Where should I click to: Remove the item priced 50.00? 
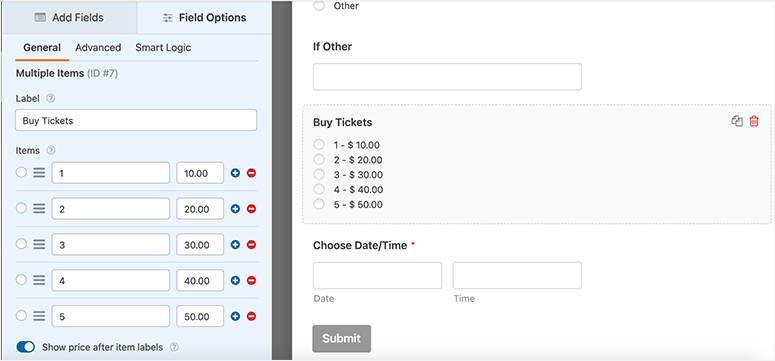coord(251,316)
